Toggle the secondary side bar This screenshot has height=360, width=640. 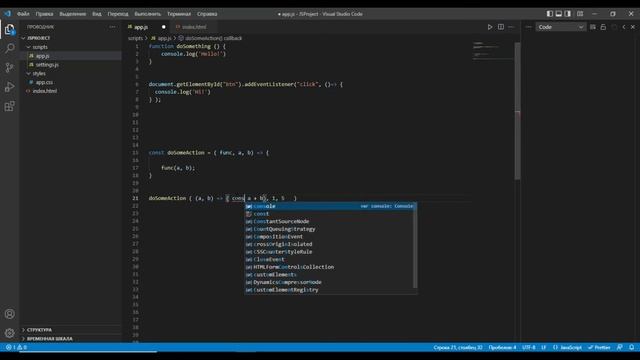[x=568, y=13]
